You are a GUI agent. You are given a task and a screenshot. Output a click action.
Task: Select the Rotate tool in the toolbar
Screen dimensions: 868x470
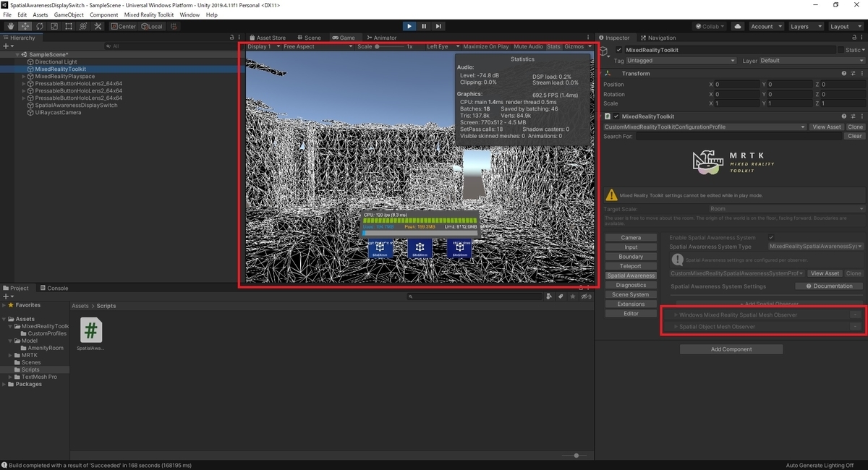point(40,26)
